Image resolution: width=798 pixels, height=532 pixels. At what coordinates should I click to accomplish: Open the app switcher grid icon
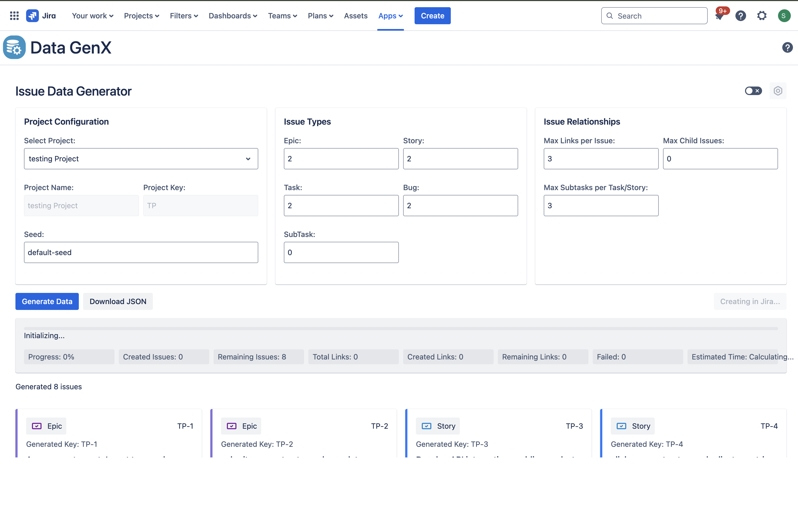tap(14, 16)
